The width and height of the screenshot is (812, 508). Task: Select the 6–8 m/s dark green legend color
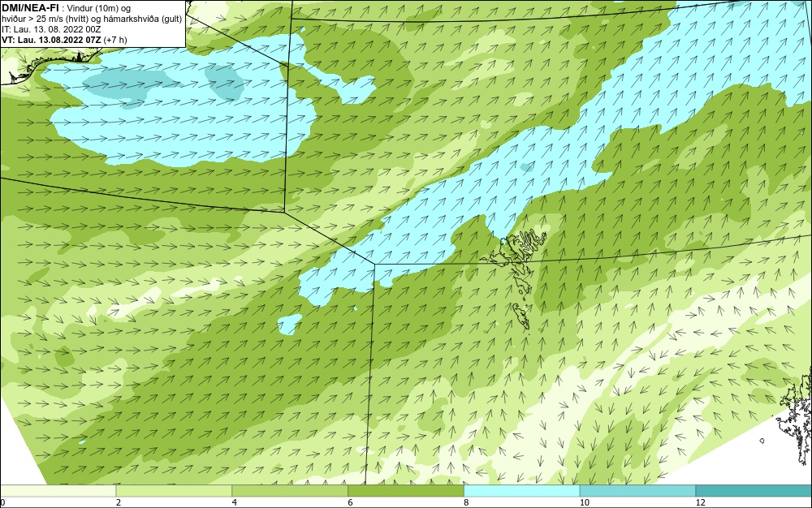(406, 491)
